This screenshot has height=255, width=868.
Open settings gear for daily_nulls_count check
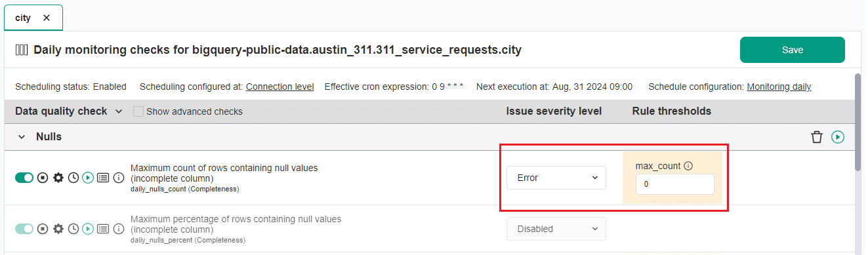pos(58,178)
